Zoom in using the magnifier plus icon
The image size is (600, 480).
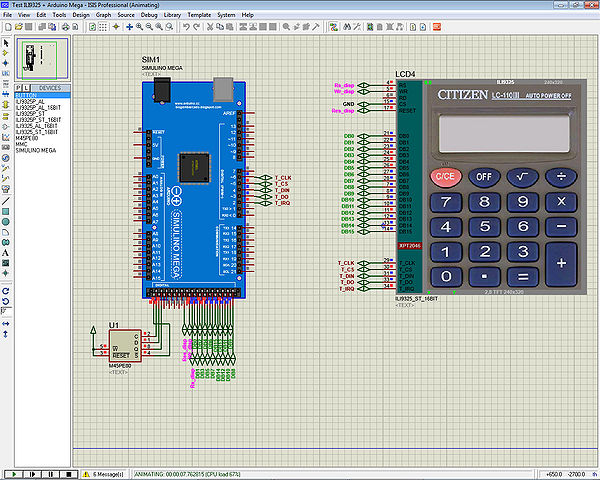tap(139, 27)
